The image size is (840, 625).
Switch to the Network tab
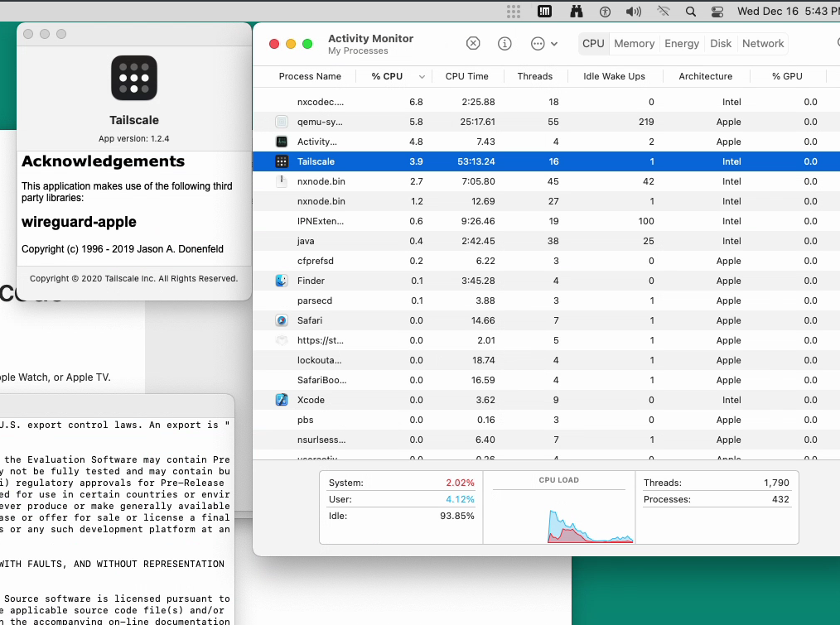coord(762,43)
